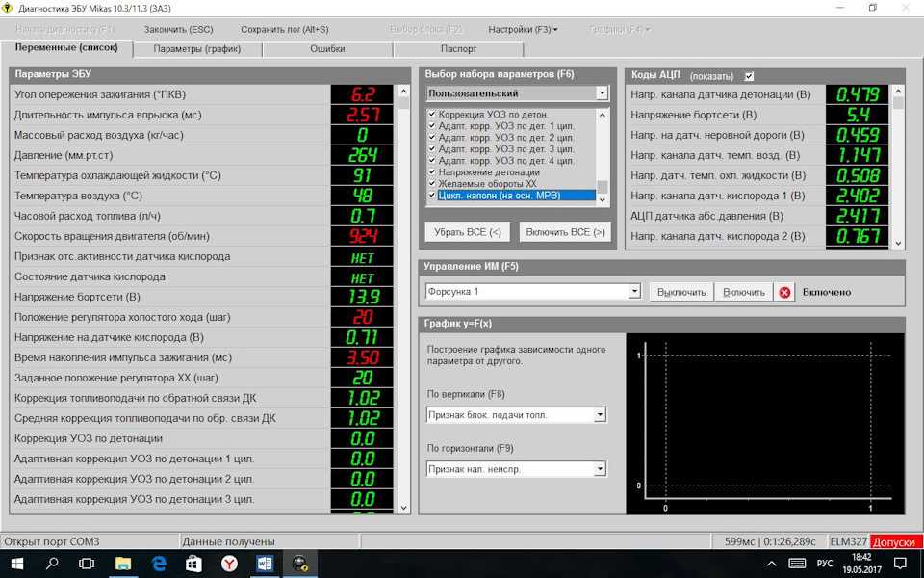Click 'Напр. канала датчика детонации (В)' row

[757, 94]
